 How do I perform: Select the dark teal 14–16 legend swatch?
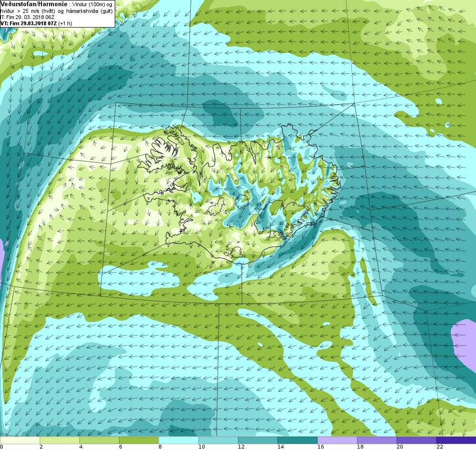point(297,440)
